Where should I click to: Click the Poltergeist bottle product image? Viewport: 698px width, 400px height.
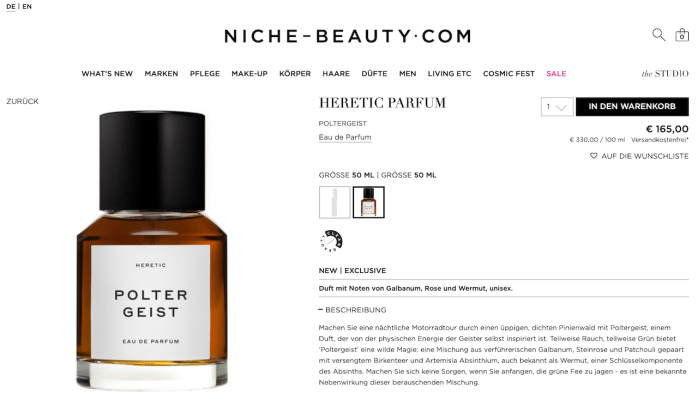(x=152, y=251)
